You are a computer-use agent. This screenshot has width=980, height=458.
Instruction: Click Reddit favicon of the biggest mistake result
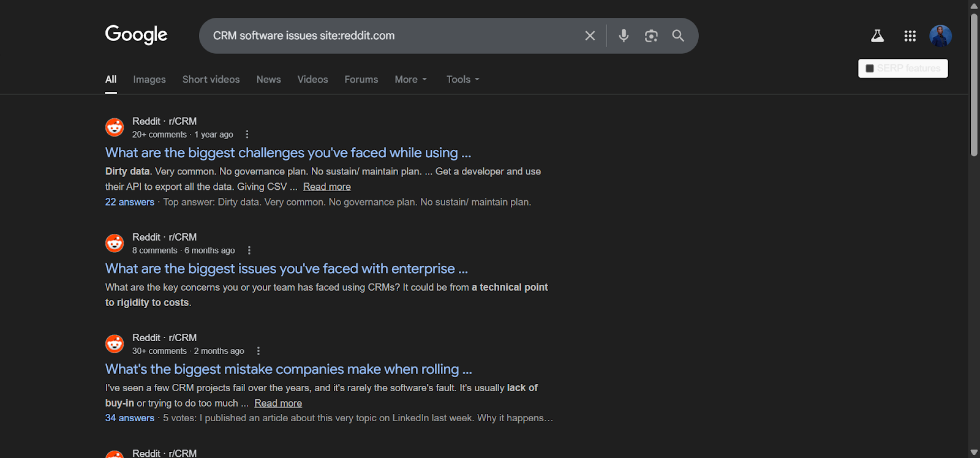[115, 343]
